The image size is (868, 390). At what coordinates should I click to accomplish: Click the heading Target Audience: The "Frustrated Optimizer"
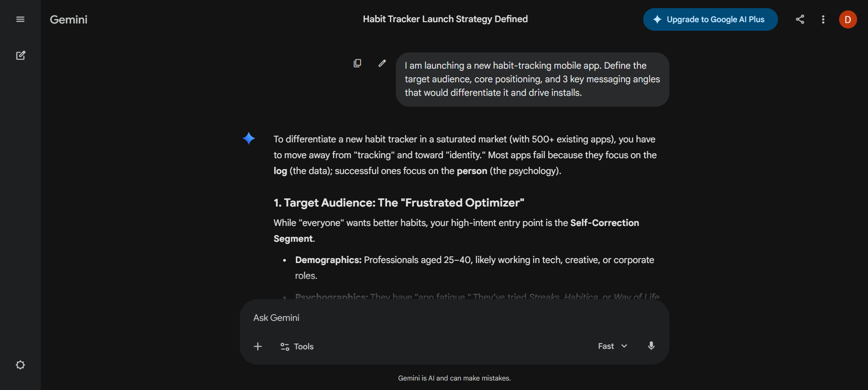[x=399, y=203]
